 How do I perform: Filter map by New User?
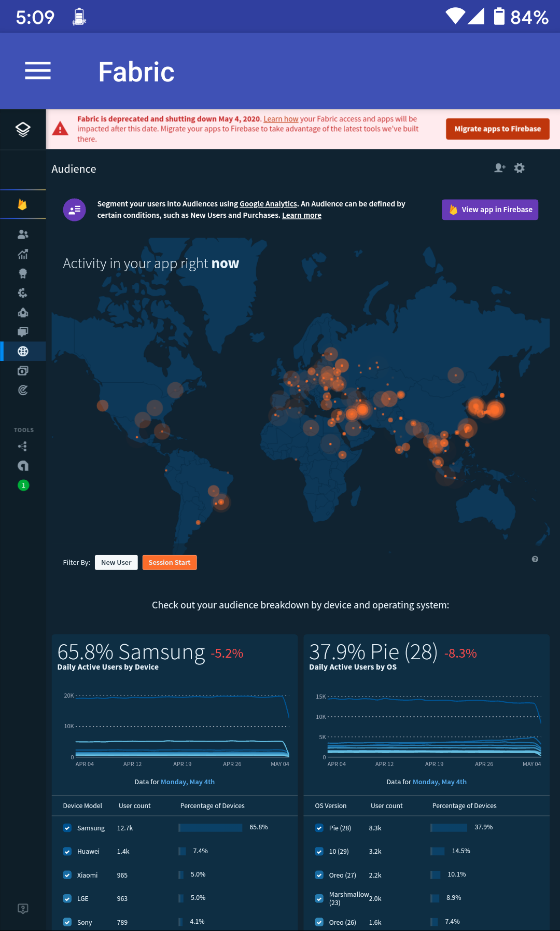[x=116, y=563]
